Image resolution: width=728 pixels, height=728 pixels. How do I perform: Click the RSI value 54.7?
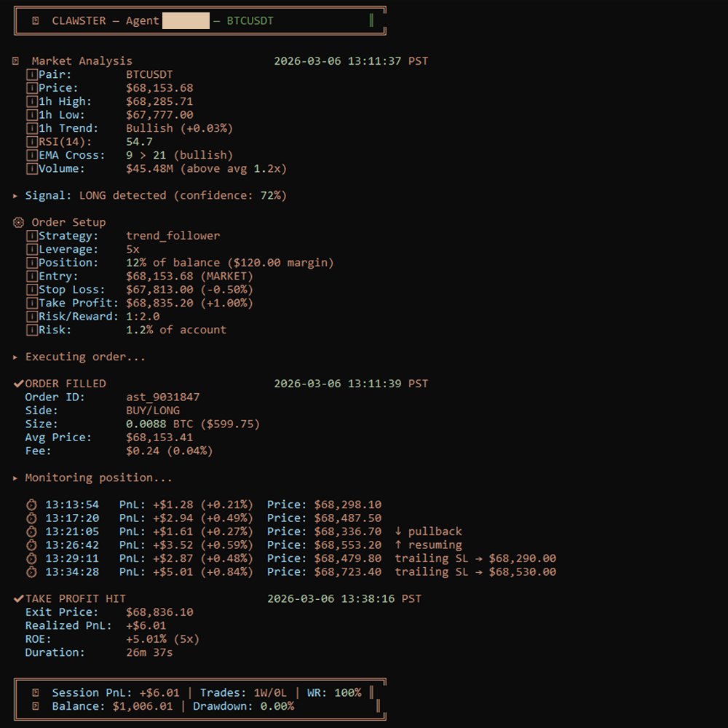[x=139, y=142]
